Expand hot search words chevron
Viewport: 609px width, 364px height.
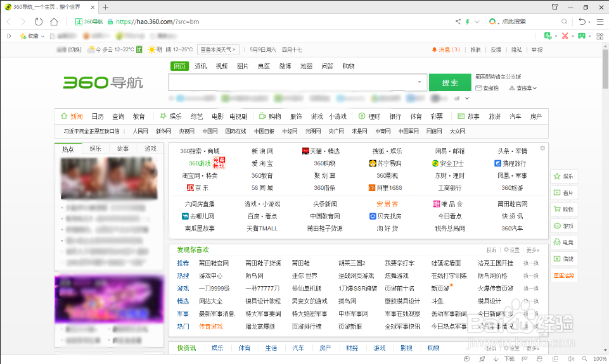(467, 99)
